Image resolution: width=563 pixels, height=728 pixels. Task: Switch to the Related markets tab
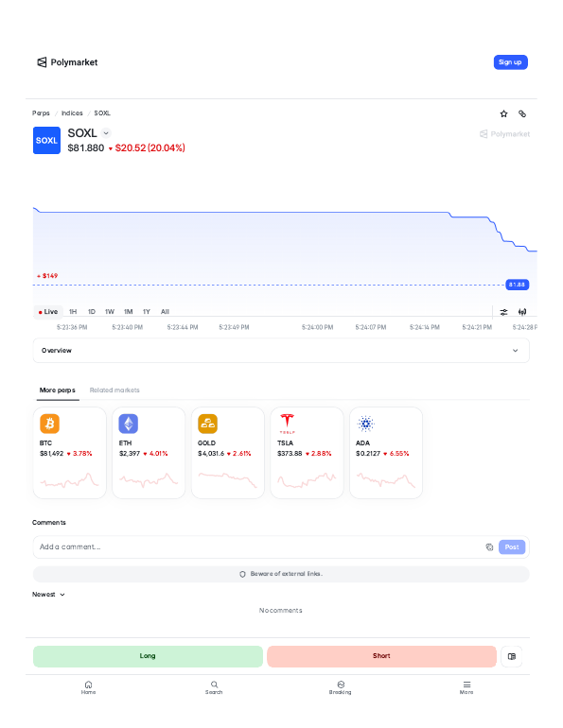(114, 390)
